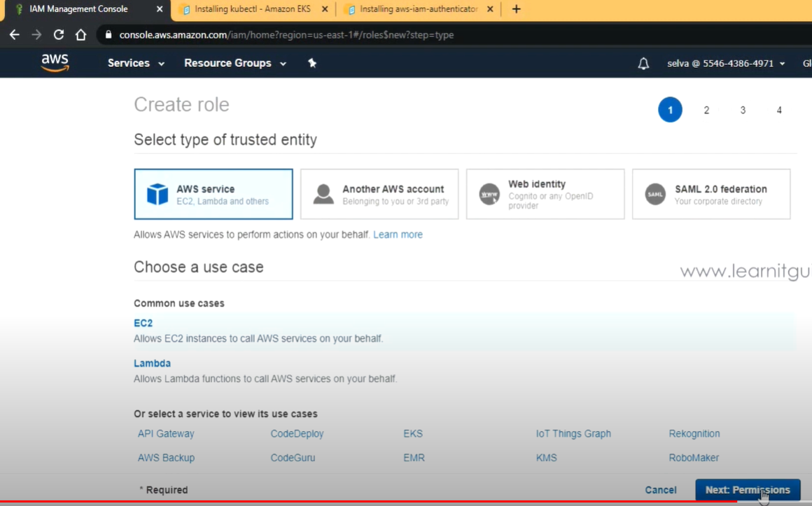Choose Web identity trusted entity
Viewport: 812px width, 506px height.
pyautogui.click(x=545, y=195)
